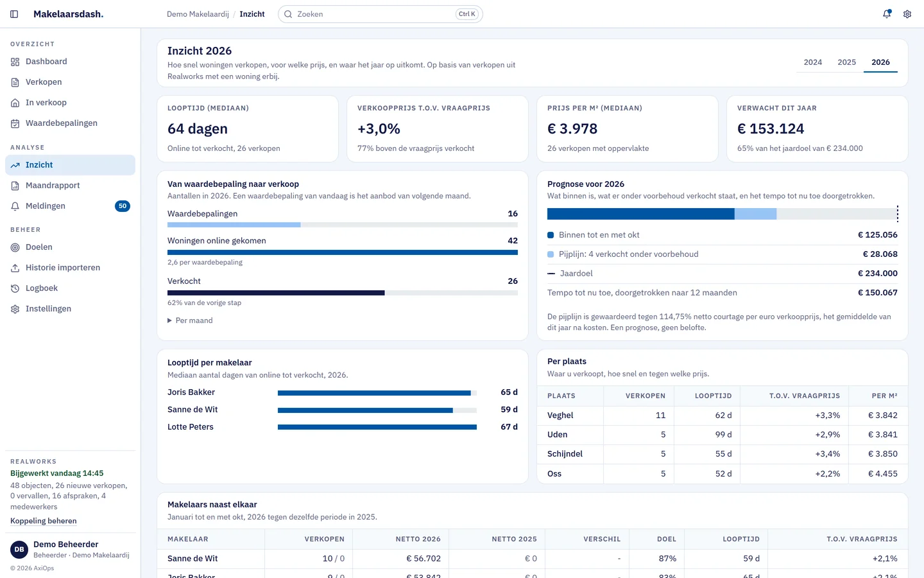
Task: Click the Waardebepalingen calendar icon
Action: pos(15,123)
